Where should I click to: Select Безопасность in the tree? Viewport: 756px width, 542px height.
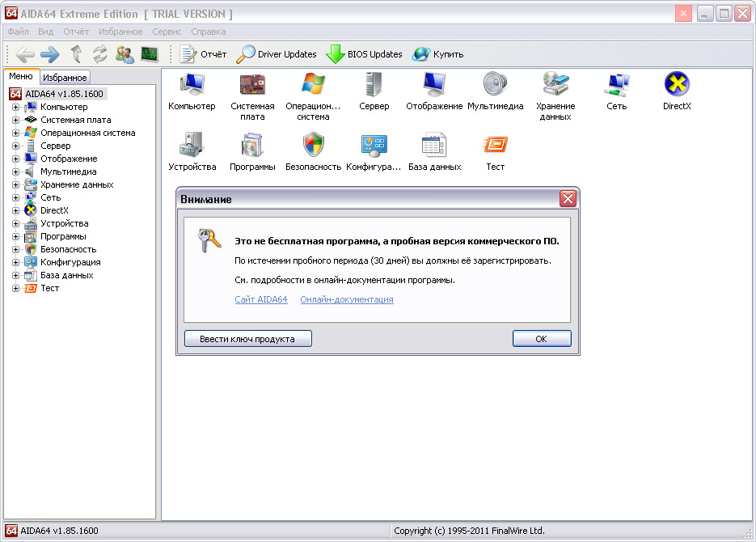[69, 250]
